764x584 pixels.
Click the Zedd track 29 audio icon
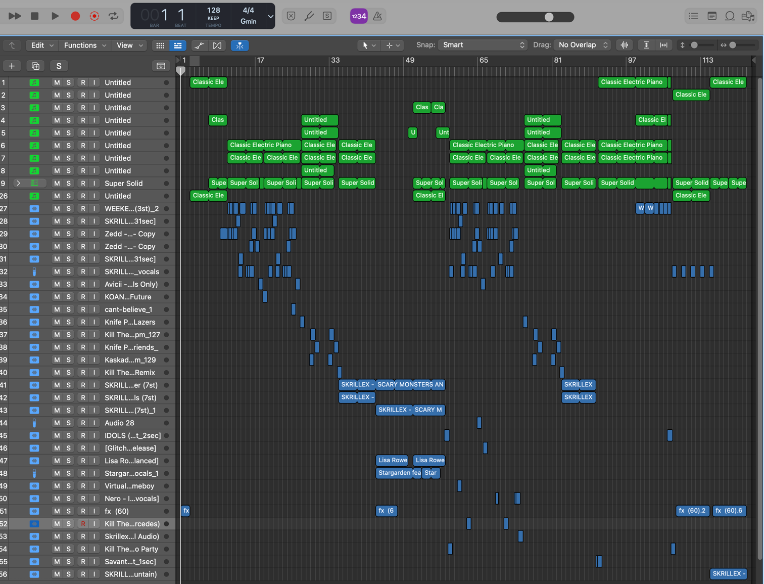(x=34, y=234)
